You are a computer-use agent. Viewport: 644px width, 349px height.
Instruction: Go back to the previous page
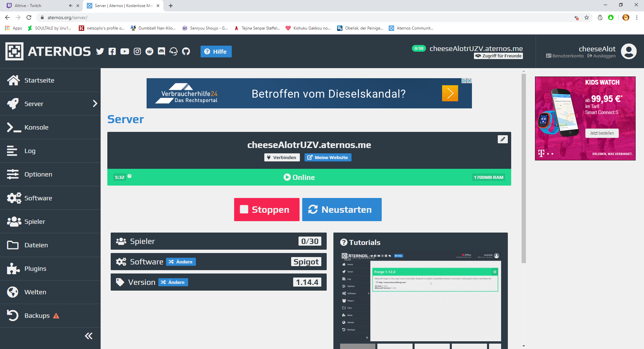pyautogui.click(x=7, y=17)
